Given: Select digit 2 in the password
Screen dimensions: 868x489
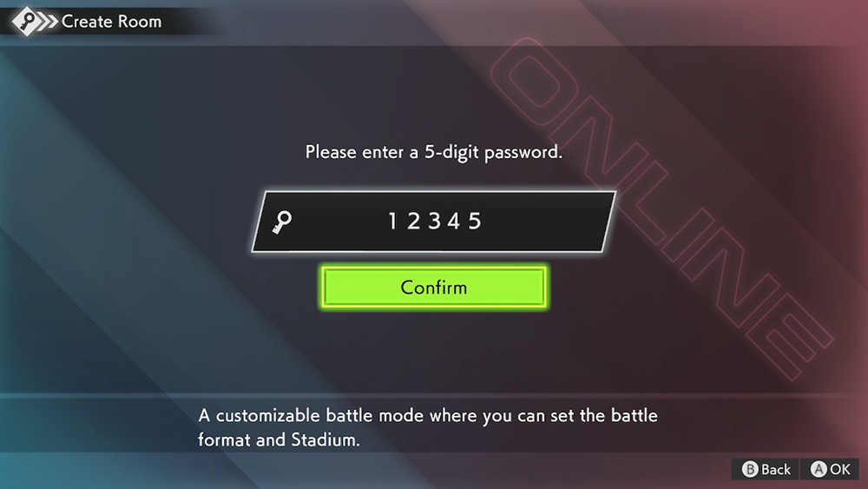Looking at the screenshot, I should 413,221.
